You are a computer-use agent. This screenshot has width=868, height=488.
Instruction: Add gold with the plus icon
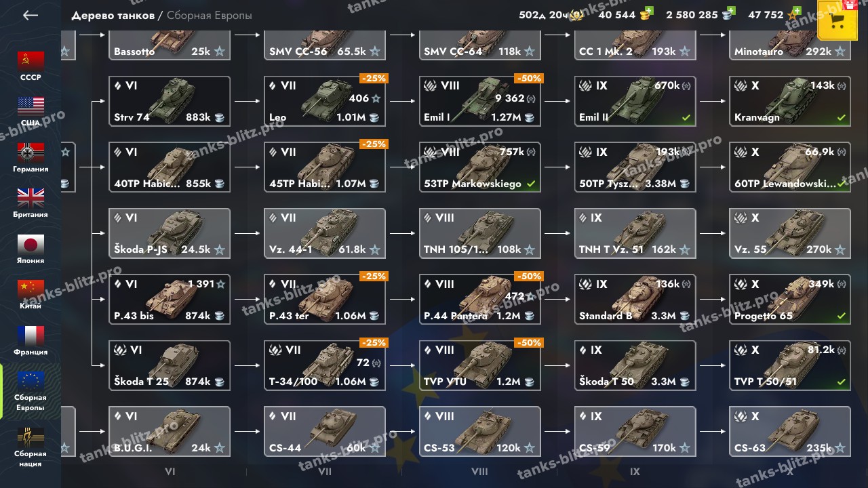coord(649,10)
